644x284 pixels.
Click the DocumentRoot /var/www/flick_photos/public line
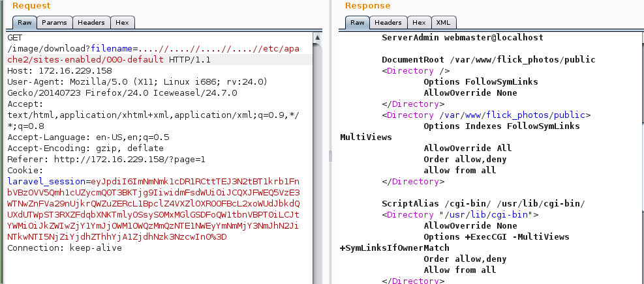click(489, 60)
